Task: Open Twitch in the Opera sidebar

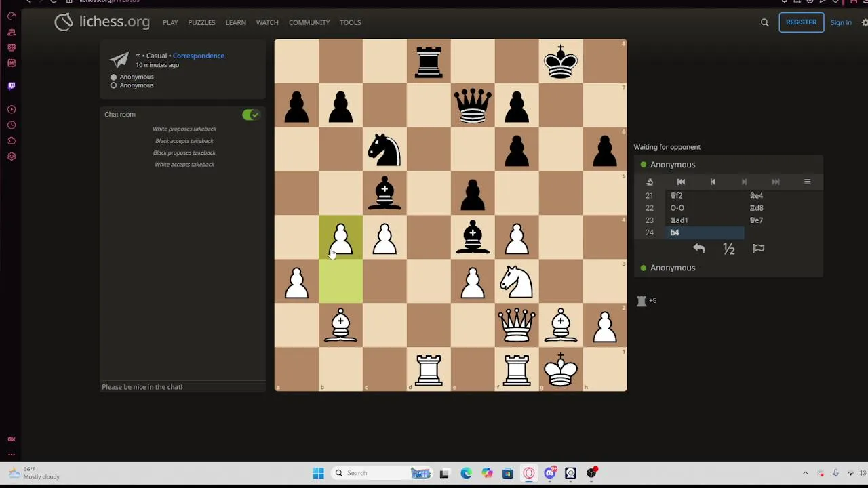Action: [12, 86]
